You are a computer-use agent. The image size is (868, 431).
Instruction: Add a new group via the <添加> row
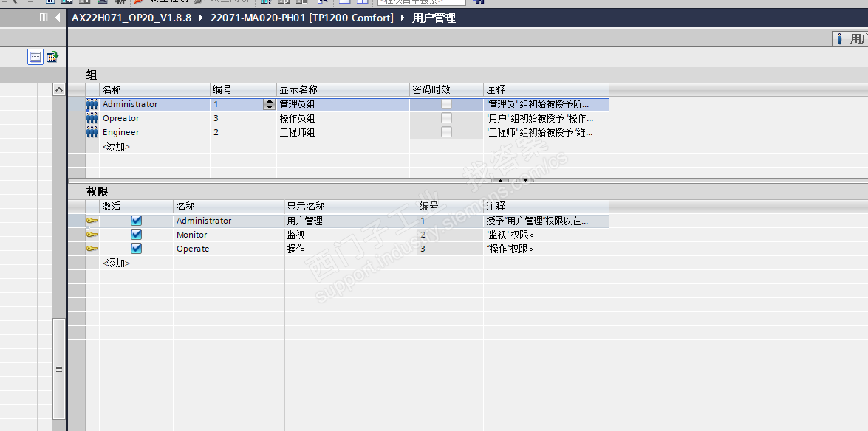pos(116,147)
